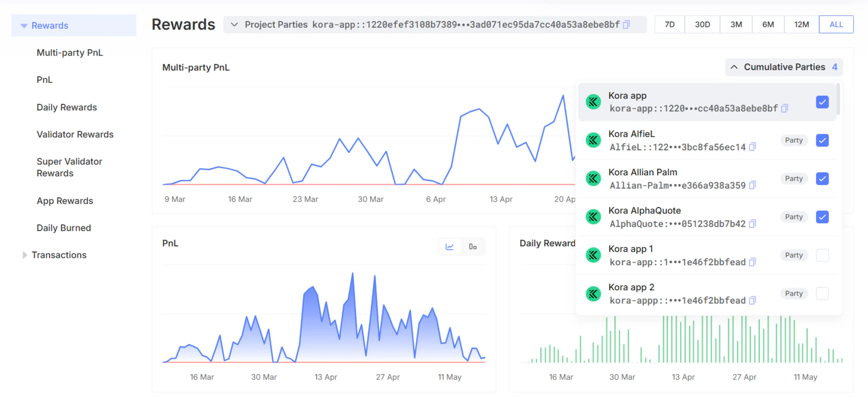This screenshot has width=868, height=397.
Task: Click the Rewards page heading
Action: (183, 25)
